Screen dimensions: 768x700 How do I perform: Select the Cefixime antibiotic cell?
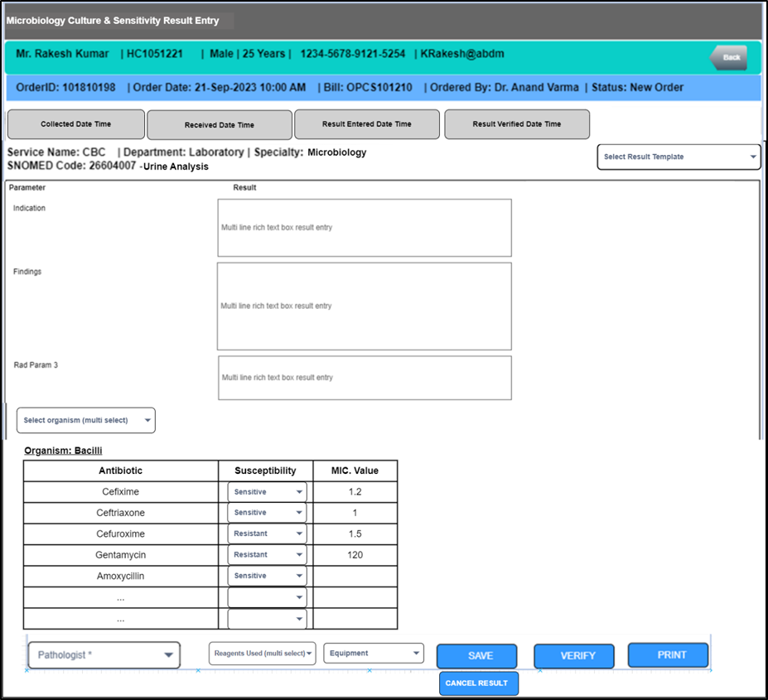120,492
